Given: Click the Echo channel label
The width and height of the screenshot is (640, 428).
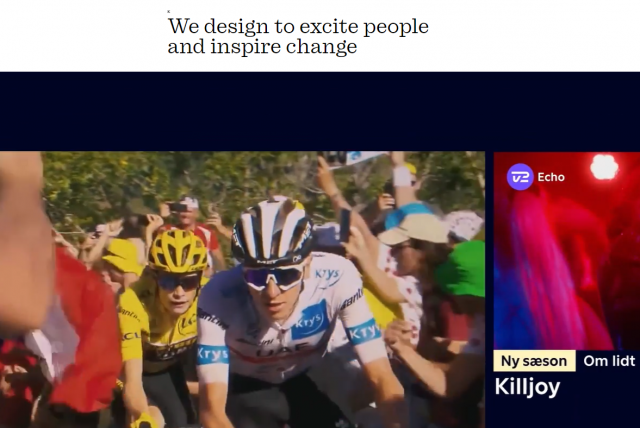Looking at the screenshot, I should [x=551, y=177].
